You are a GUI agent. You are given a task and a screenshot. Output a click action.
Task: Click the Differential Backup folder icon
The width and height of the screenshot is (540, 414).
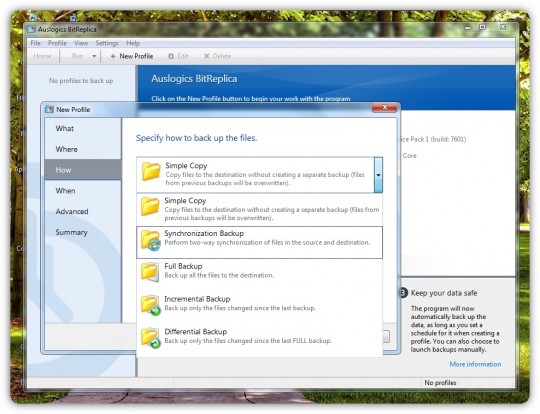pyautogui.click(x=150, y=338)
